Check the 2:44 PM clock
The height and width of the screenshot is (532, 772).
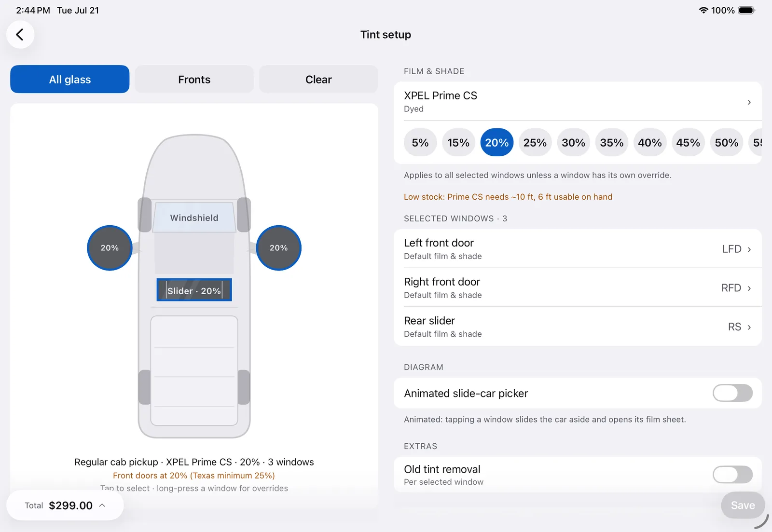point(33,10)
